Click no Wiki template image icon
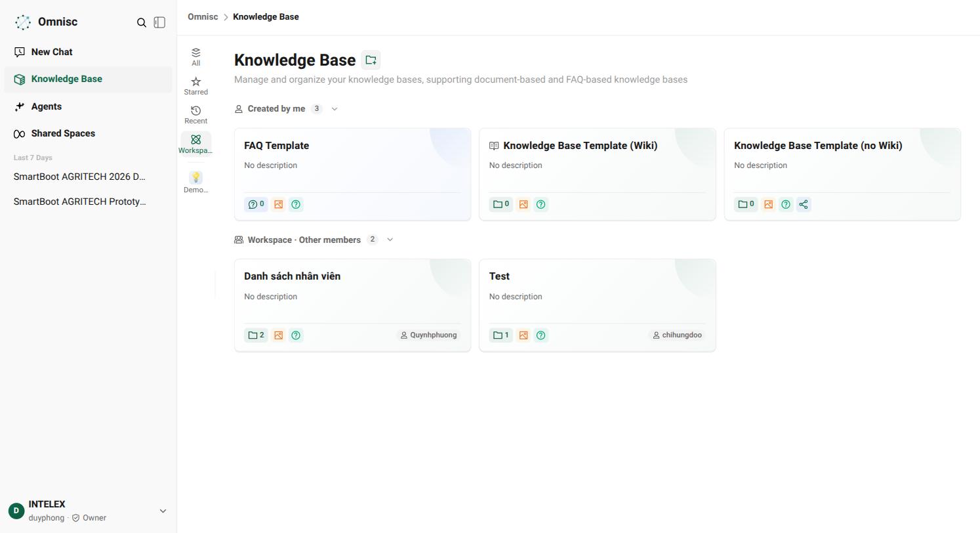Screen dimensions: 980x533 pyautogui.click(x=768, y=204)
